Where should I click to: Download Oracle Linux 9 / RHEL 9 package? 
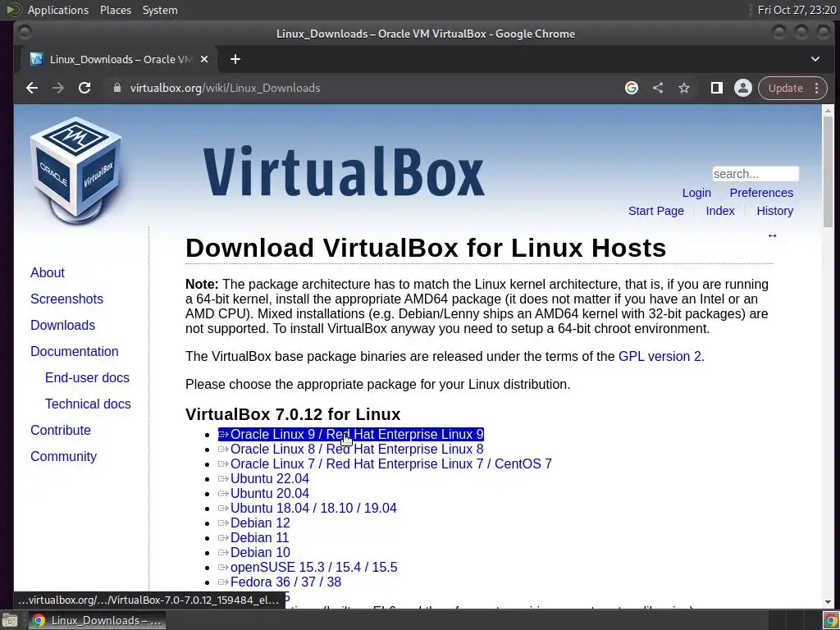[x=351, y=435]
